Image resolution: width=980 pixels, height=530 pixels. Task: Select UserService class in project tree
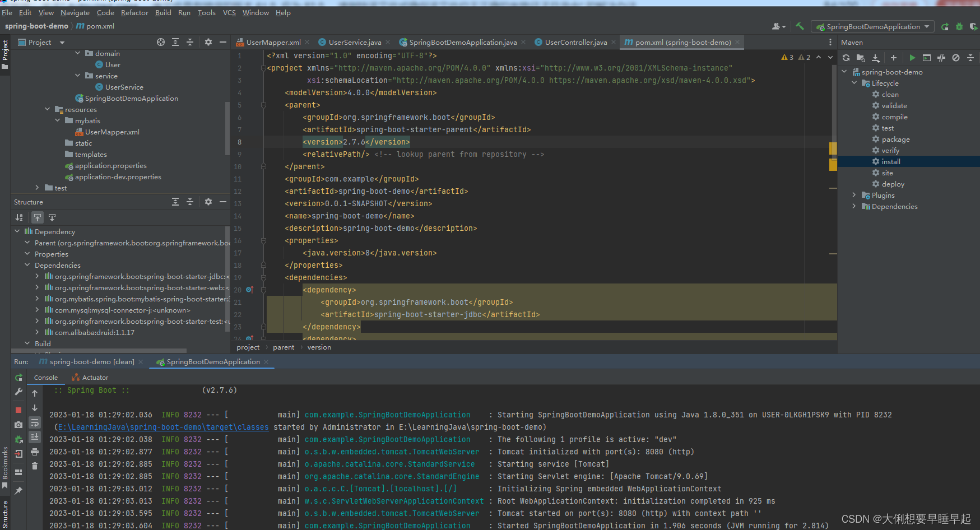[x=124, y=87]
